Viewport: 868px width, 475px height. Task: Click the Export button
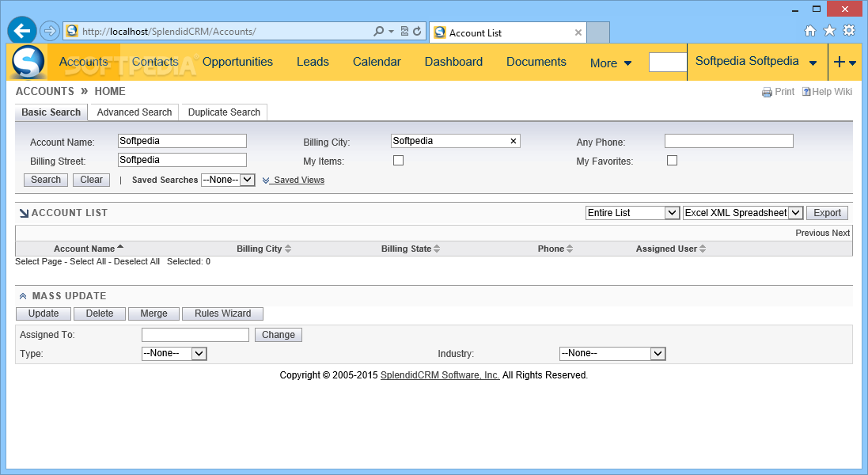pyautogui.click(x=827, y=213)
